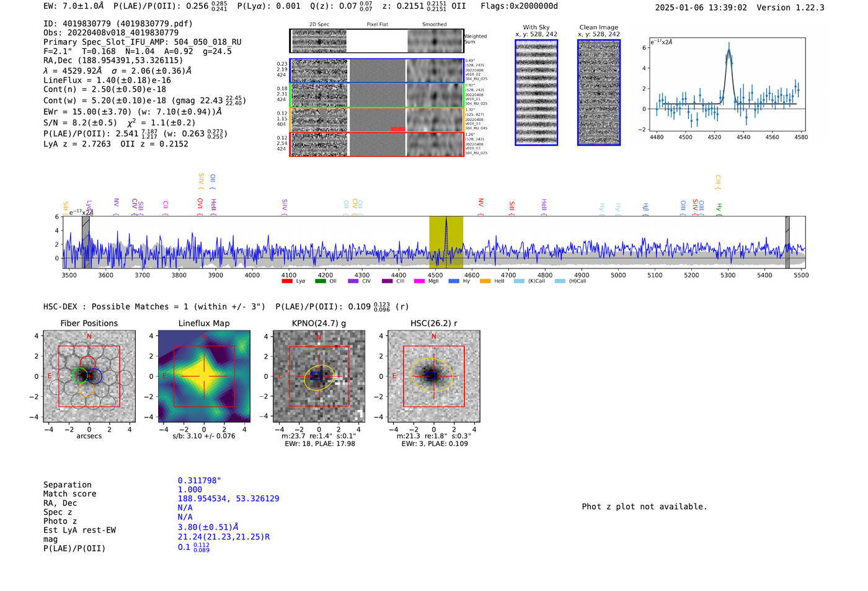Open the With Sky image cutout
The image size is (868, 591).
pos(536,92)
